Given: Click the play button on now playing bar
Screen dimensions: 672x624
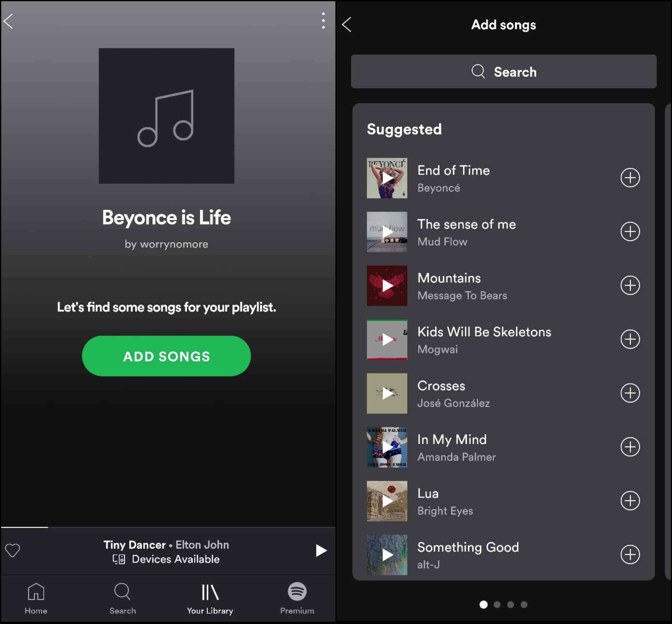Looking at the screenshot, I should [x=321, y=550].
